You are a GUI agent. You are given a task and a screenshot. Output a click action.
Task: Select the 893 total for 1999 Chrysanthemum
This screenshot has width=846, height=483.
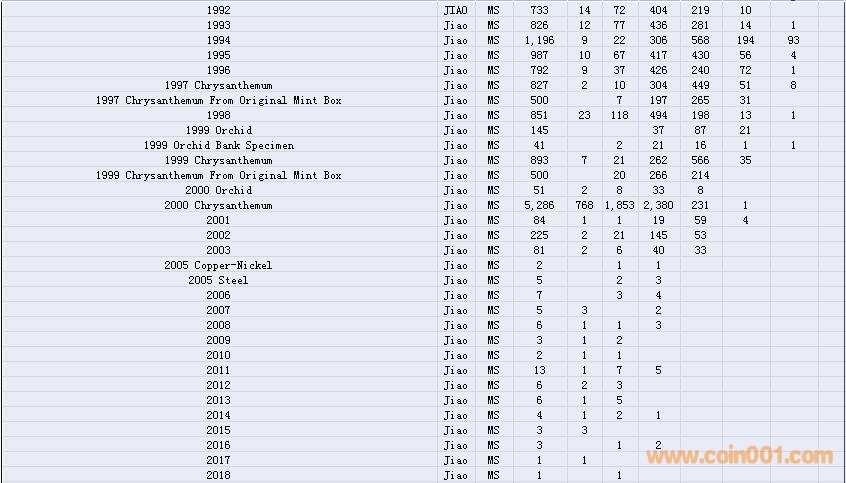tap(539, 160)
